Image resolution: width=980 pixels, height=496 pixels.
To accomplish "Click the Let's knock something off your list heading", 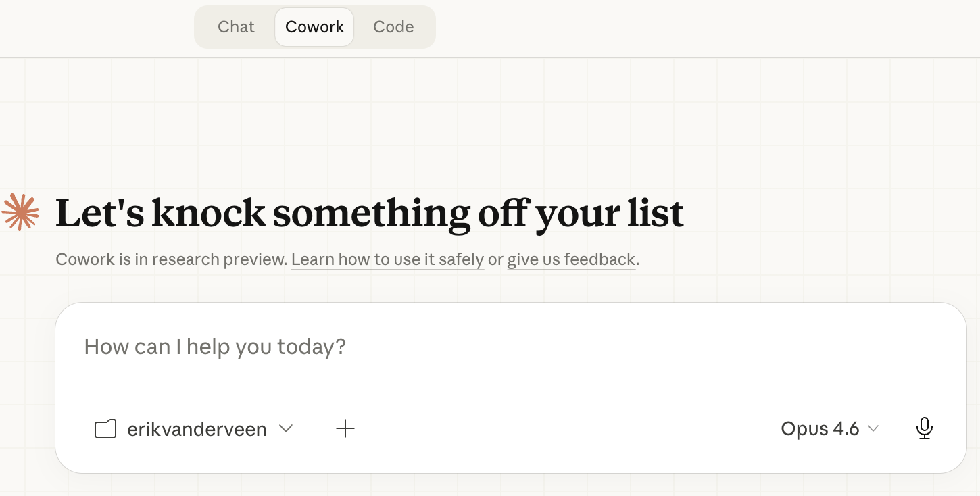I will [370, 213].
